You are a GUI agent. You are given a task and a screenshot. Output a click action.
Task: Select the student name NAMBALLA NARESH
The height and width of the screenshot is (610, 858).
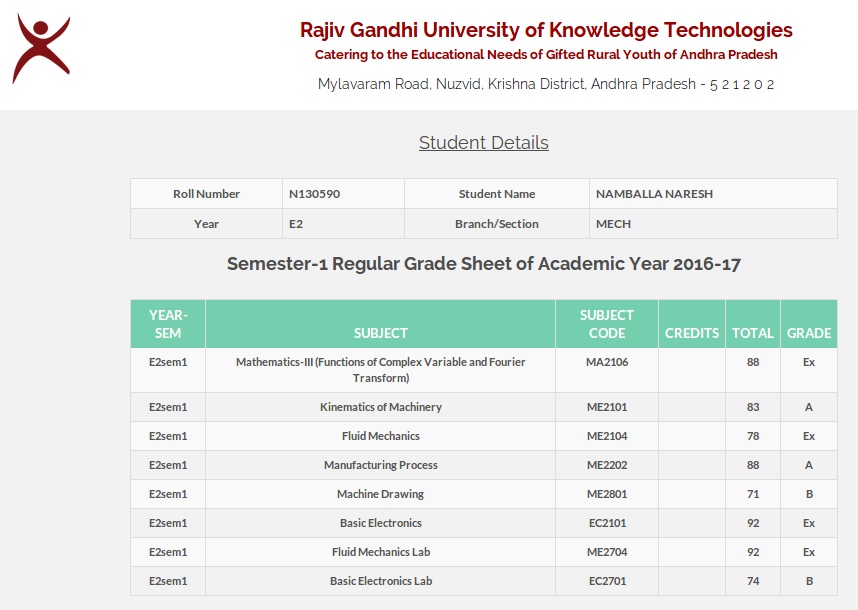click(654, 194)
